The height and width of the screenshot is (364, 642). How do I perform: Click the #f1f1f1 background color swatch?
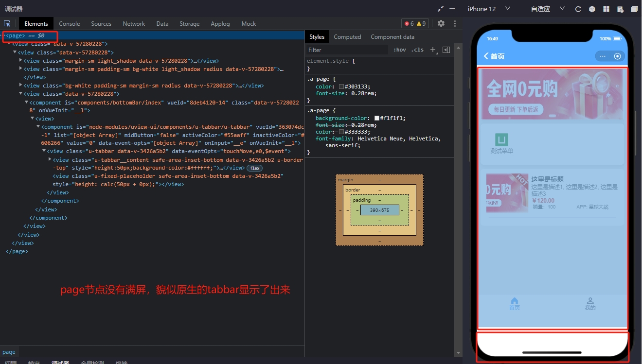377,118
